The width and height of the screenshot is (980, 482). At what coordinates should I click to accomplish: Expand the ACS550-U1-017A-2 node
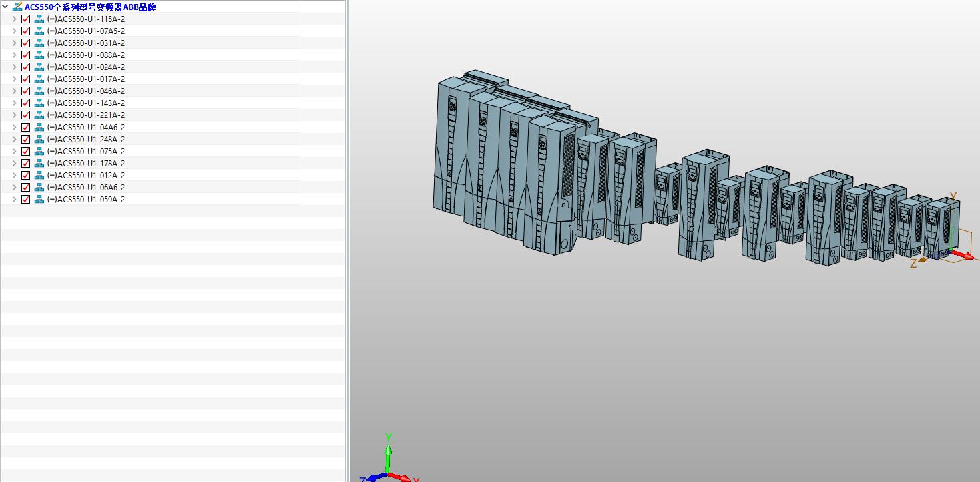pyautogui.click(x=14, y=79)
